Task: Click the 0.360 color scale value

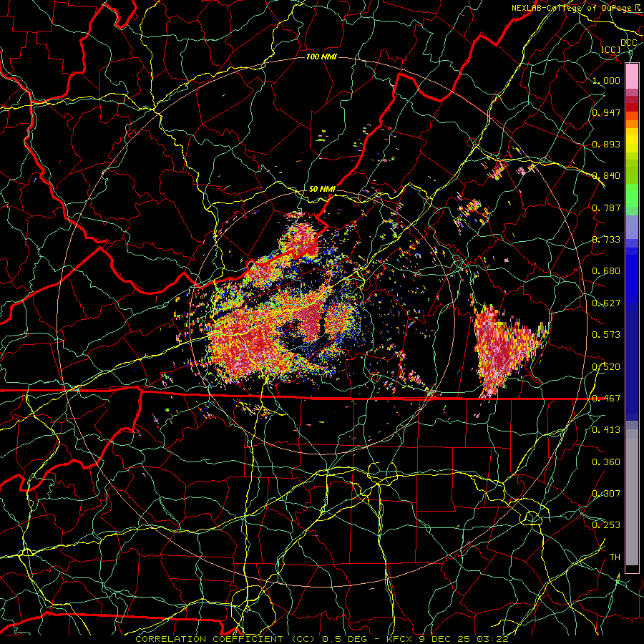Action: (606, 462)
